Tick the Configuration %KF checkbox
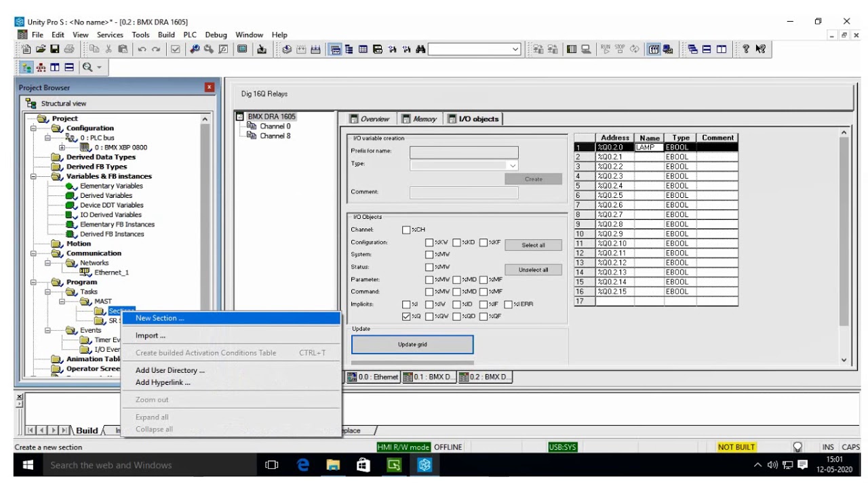The image size is (868, 488). [x=484, y=243]
